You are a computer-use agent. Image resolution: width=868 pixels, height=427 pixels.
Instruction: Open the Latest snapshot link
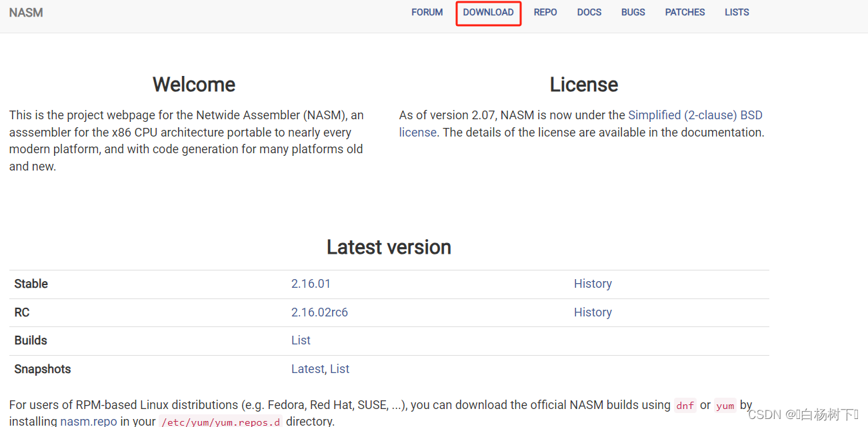307,369
